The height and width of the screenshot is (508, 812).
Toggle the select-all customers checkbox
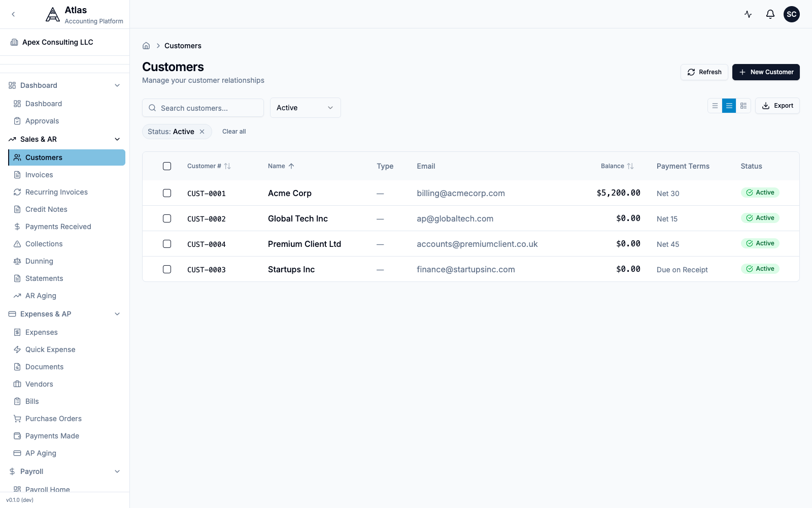[x=167, y=166]
